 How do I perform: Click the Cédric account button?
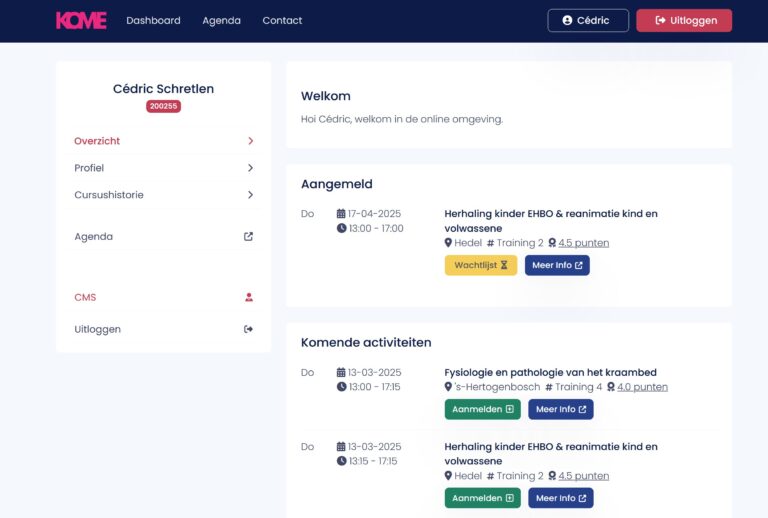click(587, 21)
